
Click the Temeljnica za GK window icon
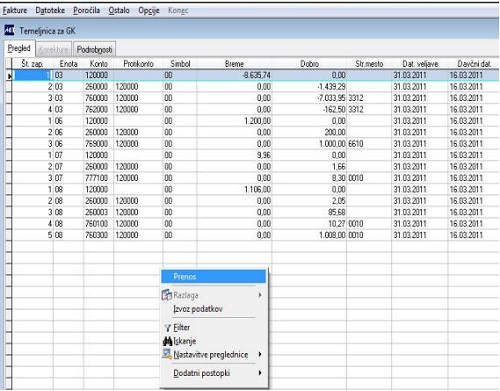point(9,30)
